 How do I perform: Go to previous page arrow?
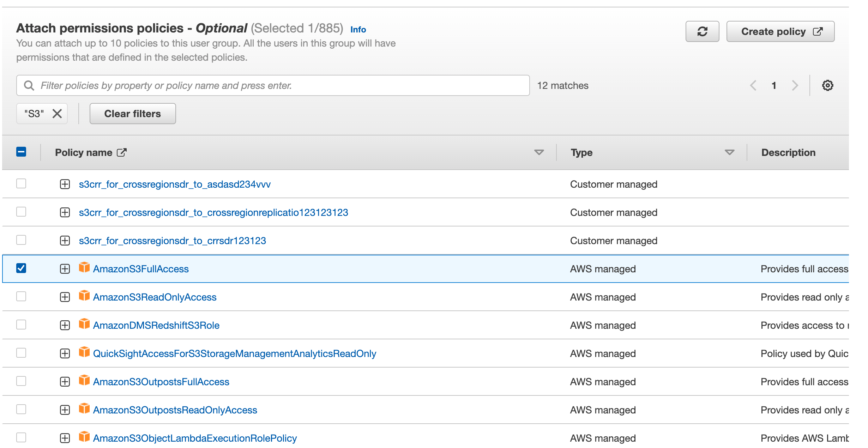(753, 85)
